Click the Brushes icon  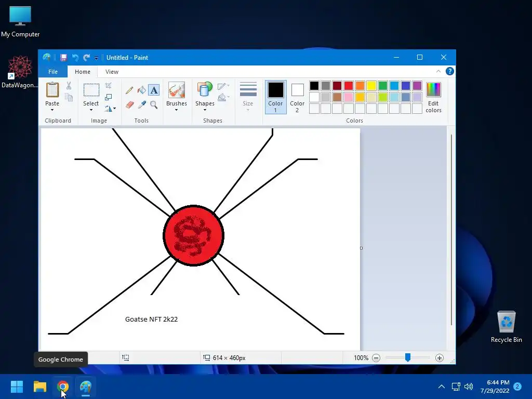click(x=177, y=90)
